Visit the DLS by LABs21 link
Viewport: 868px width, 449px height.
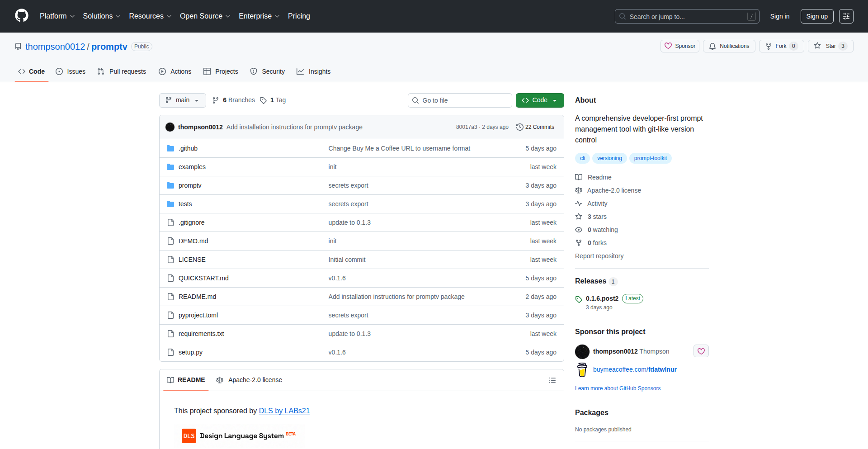pyautogui.click(x=284, y=411)
